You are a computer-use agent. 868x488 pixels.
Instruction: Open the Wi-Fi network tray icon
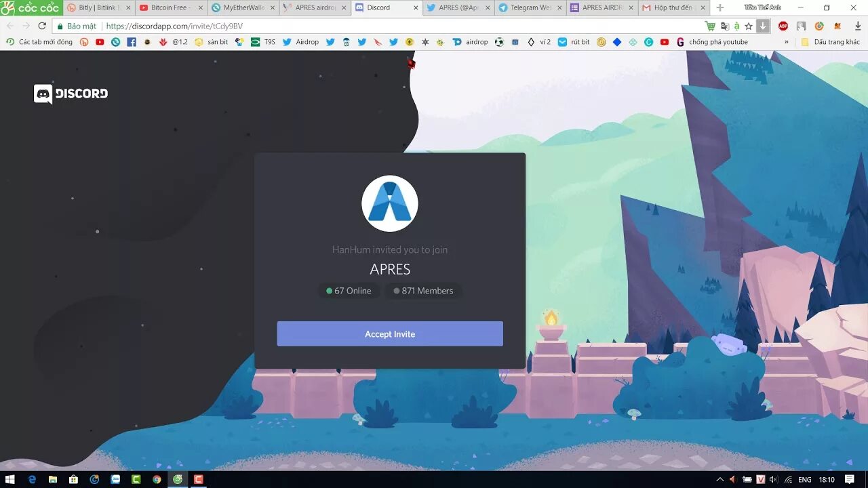pos(788,479)
